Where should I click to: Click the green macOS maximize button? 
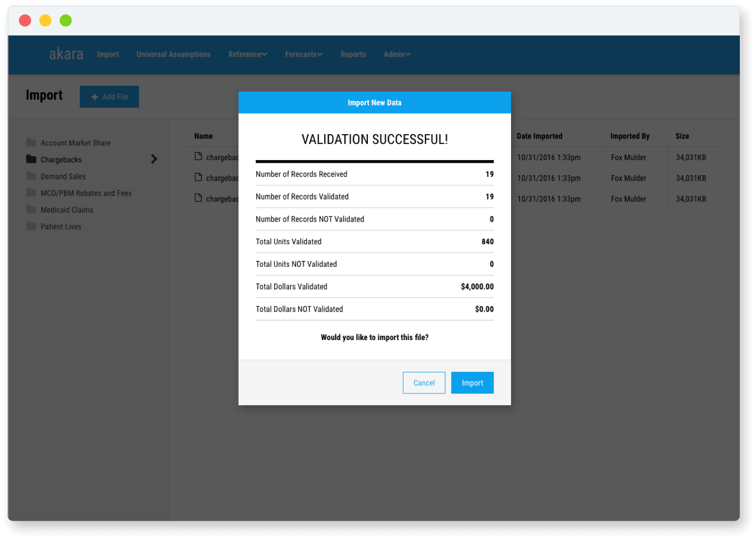coord(66,20)
